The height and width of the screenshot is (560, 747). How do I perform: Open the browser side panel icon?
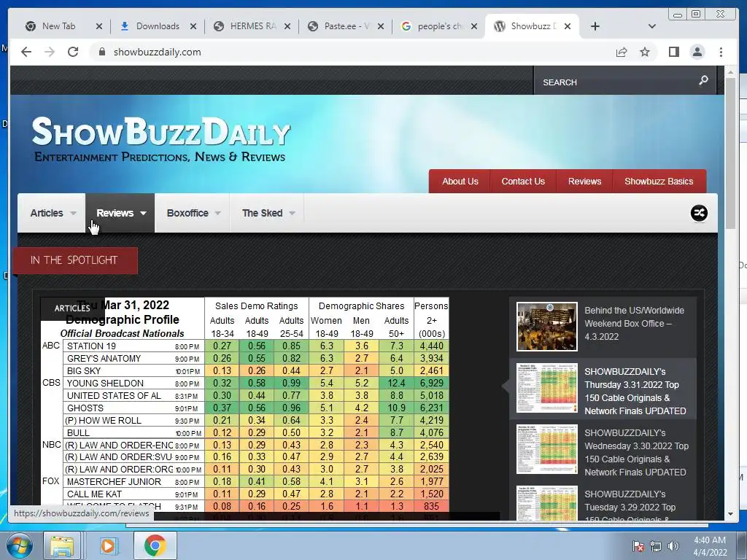pyautogui.click(x=673, y=52)
